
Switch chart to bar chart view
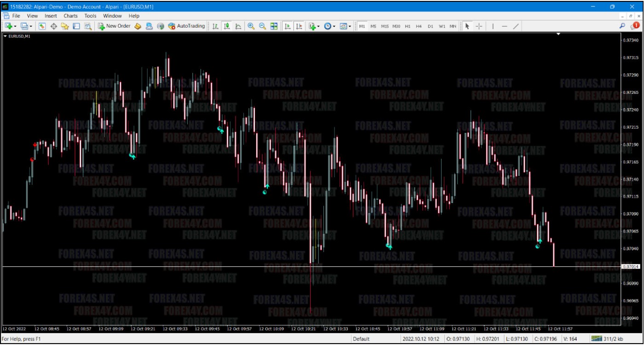coord(215,26)
